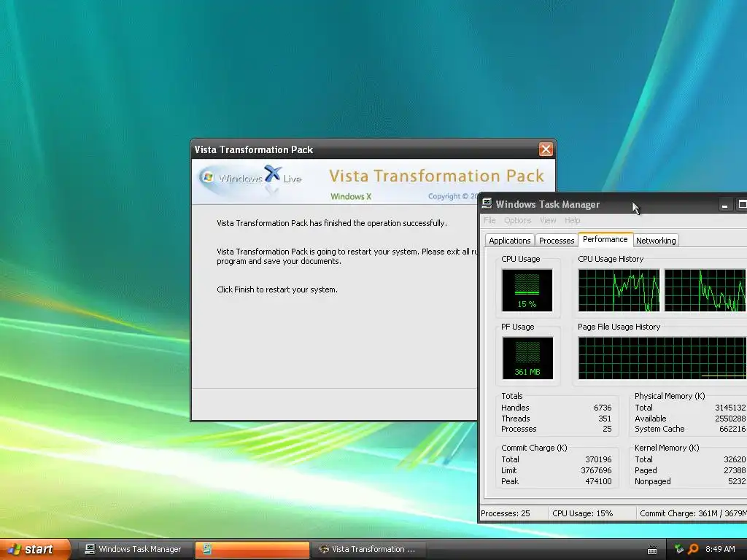The height and width of the screenshot is (560, 747).
Task: Click the Windows Task Manager title bar text
Action: tap(547, 204)
